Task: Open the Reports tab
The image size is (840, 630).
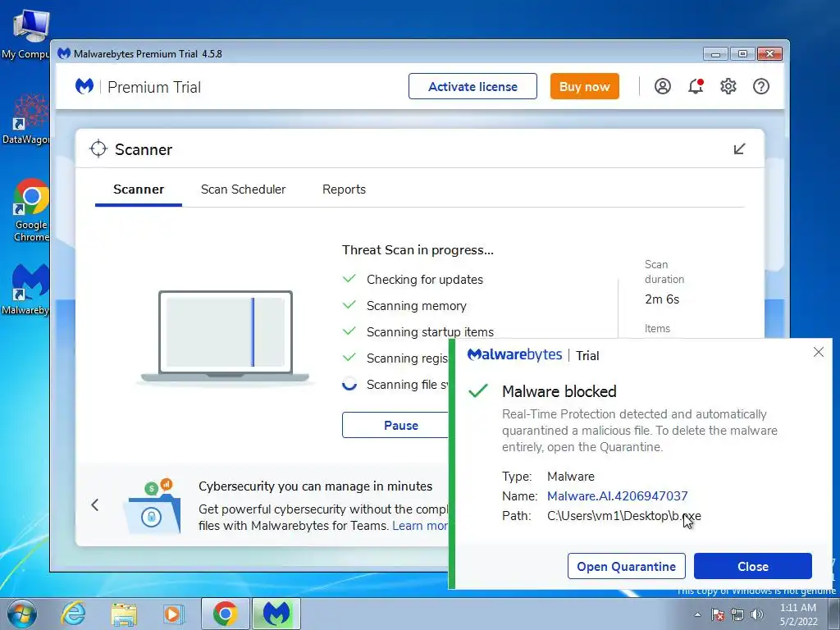Action: (344, 189)
